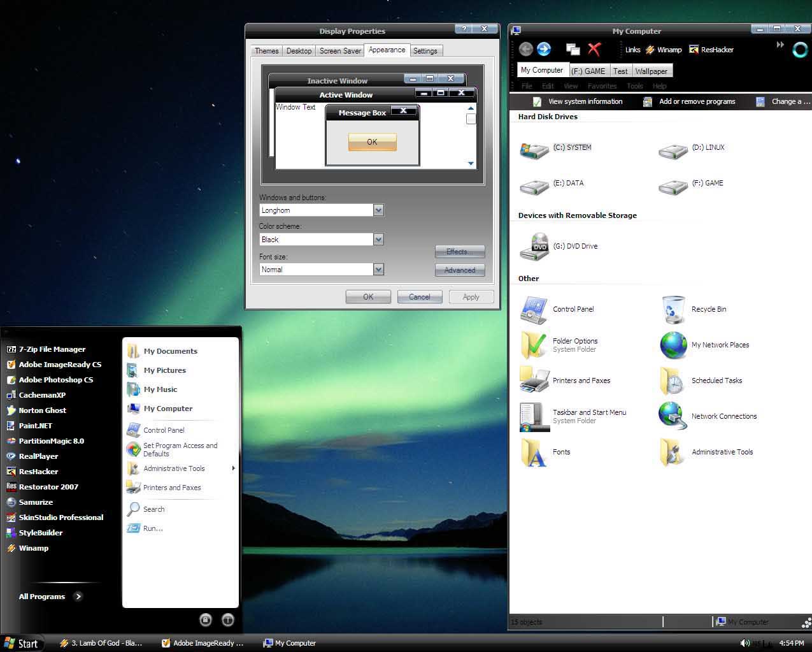812x652 pixels.
Task: Open Control Panel in My Computer window
Action: point(534,310)
